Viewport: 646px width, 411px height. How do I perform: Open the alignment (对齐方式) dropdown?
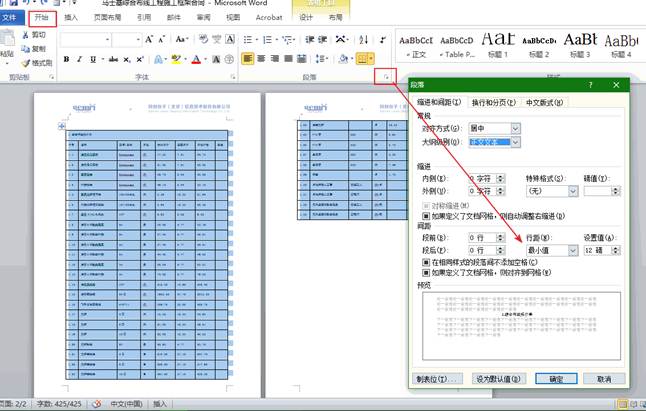[516, 128]
